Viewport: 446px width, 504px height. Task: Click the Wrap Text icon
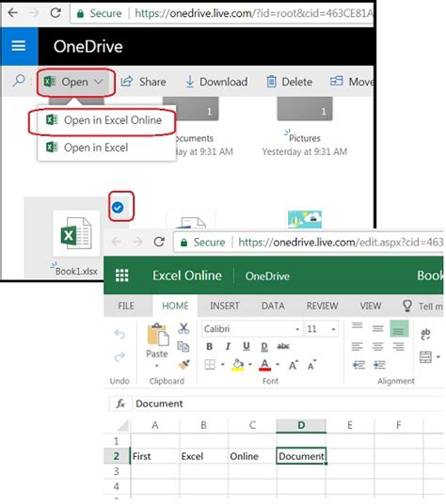[x=425, y=335]
